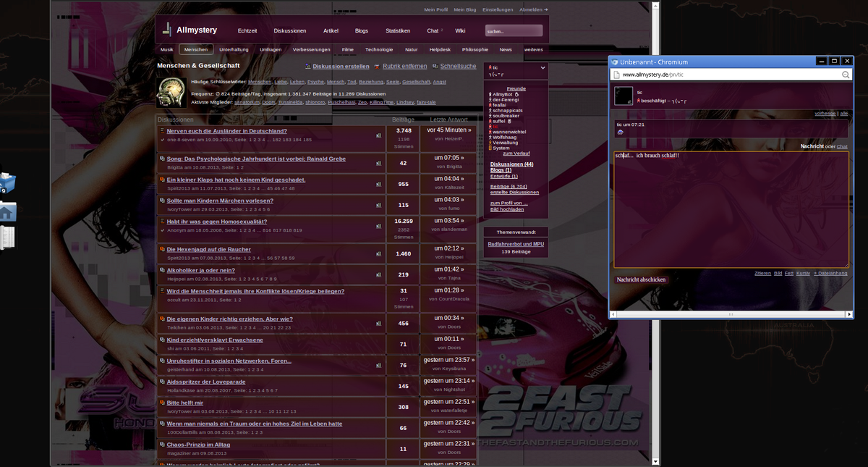
Task: Click the 'Nachricht abschicken' button
Action: pyautogui.click(x=641, y=279)
